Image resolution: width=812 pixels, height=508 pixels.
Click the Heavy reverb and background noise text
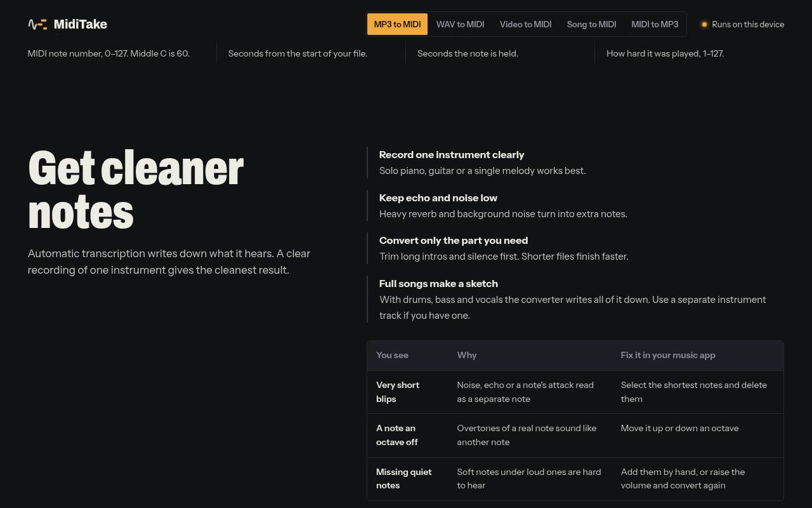coord(503,214)
